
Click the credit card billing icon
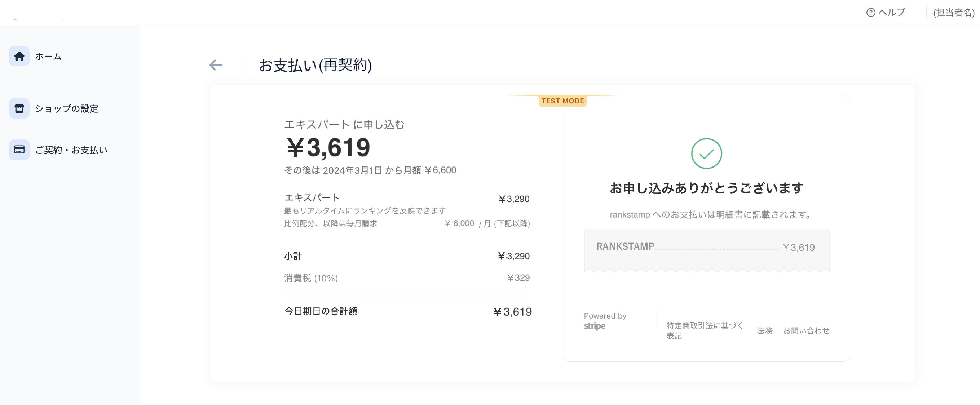click(19, 150)
